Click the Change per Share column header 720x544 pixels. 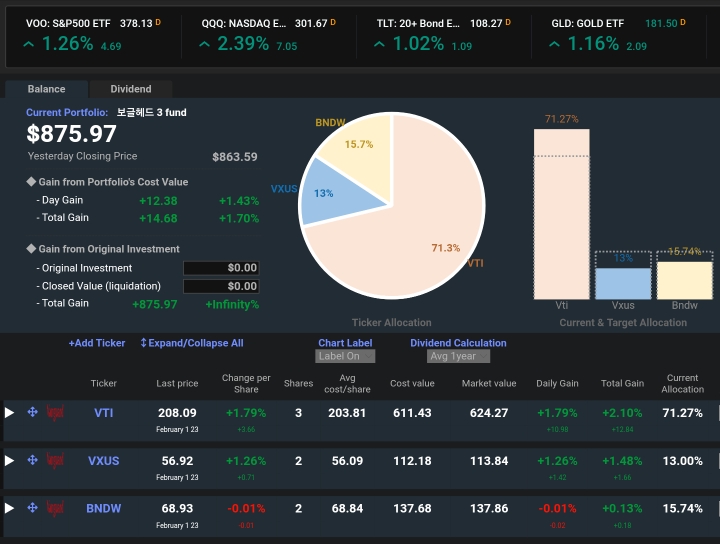tap(246, 383)
